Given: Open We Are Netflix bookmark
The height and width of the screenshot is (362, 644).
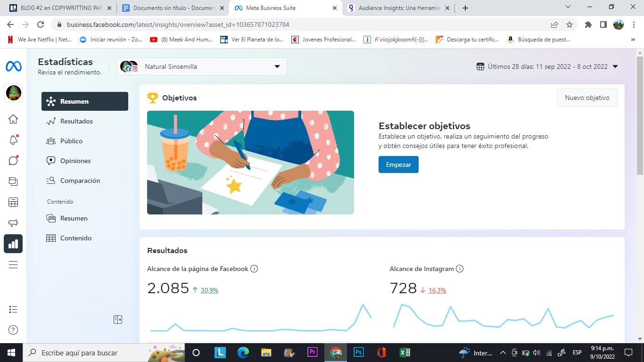Looking at the screenshot, I should (x=40, y=40).
